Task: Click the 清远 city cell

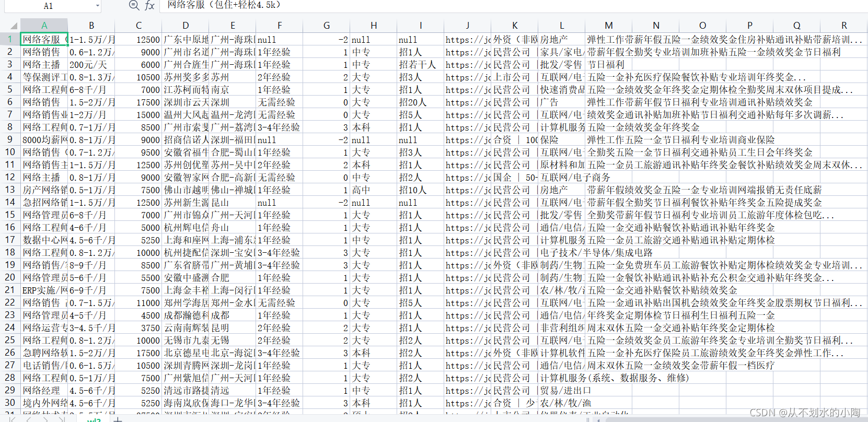Action: 233,390
